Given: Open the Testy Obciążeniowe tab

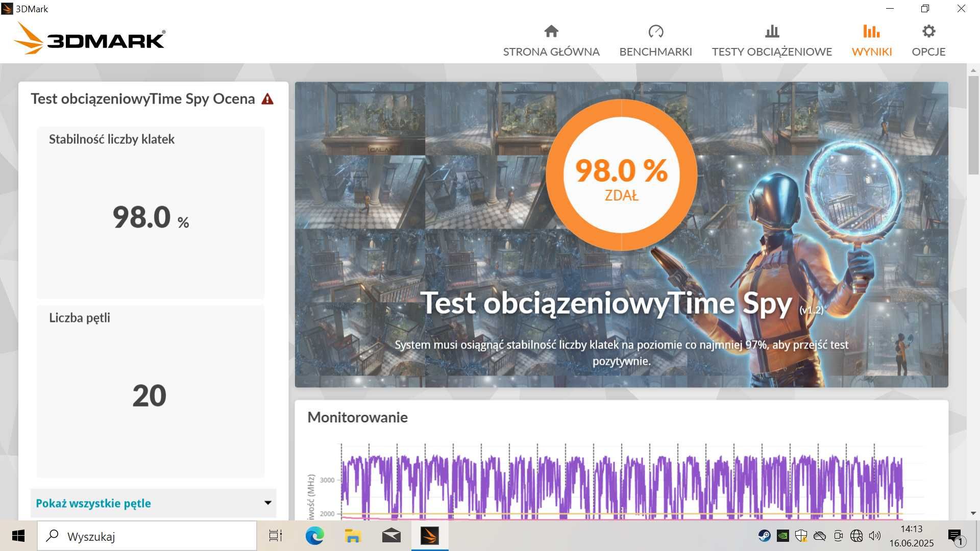Looking at the screenshot, I should [x=772, y=41].
